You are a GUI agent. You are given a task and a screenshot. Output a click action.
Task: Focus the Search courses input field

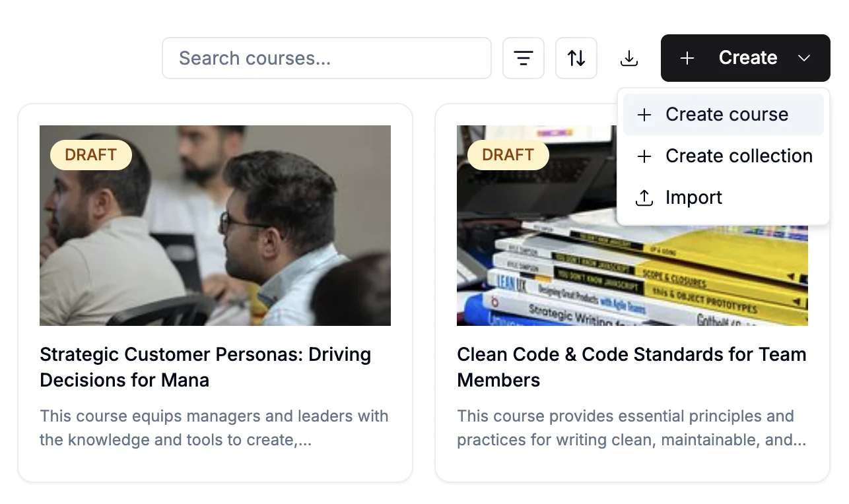pyautogui.click(x=327, y=58)
